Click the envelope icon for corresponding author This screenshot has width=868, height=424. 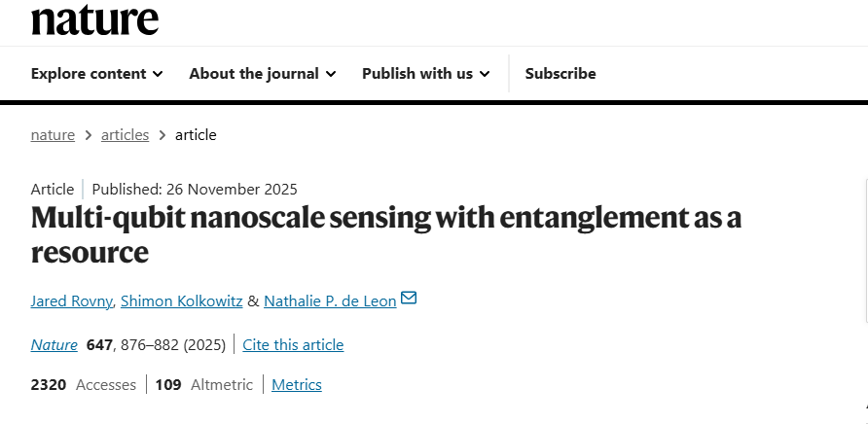pyautogui.click(x=409, y=298)
